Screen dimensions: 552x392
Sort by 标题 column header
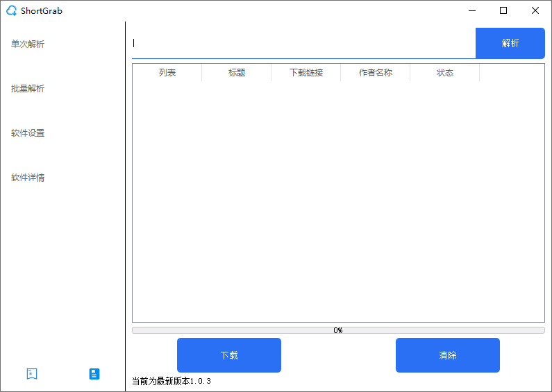point(237,73)
